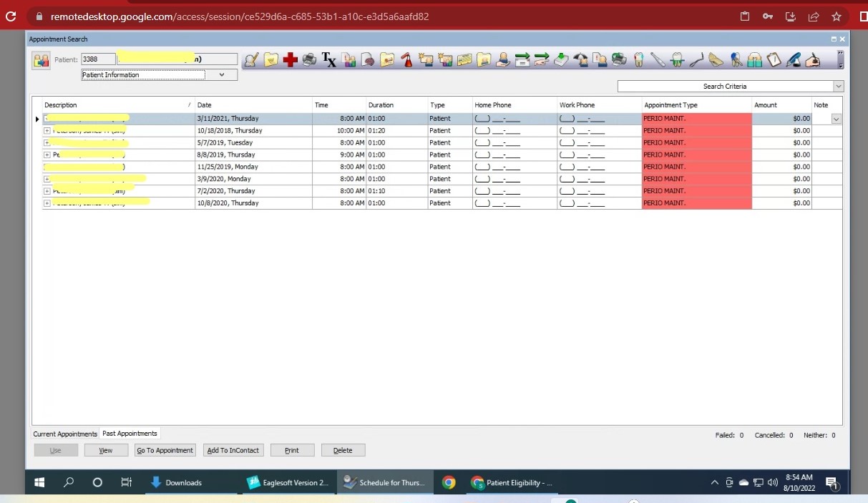Expand the 10/8/2020 appointment row
Image resolution: width=868 pixels, height=503 pixels.
[47, 203]
